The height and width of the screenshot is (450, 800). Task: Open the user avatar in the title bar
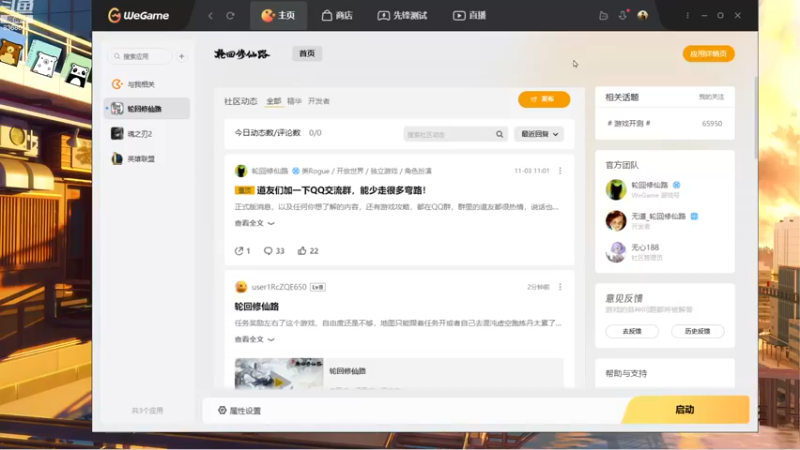[643, 15]
